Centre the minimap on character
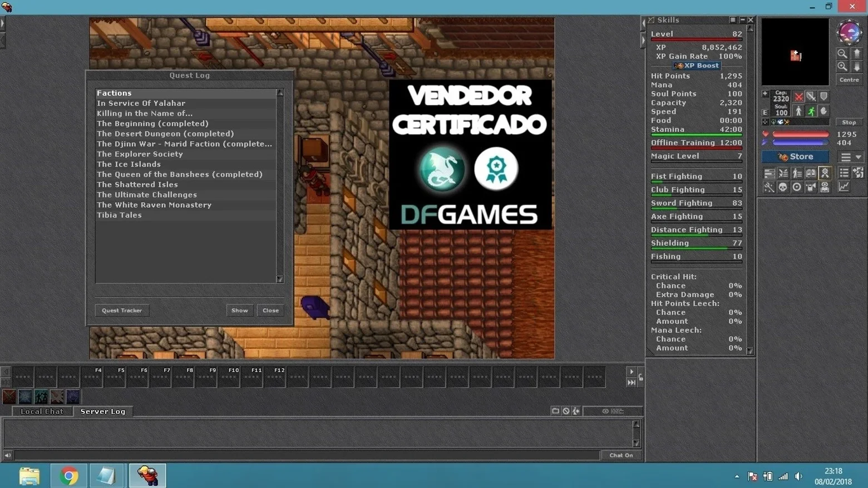This screenshot has height=488, width=868. pos(849,80)
